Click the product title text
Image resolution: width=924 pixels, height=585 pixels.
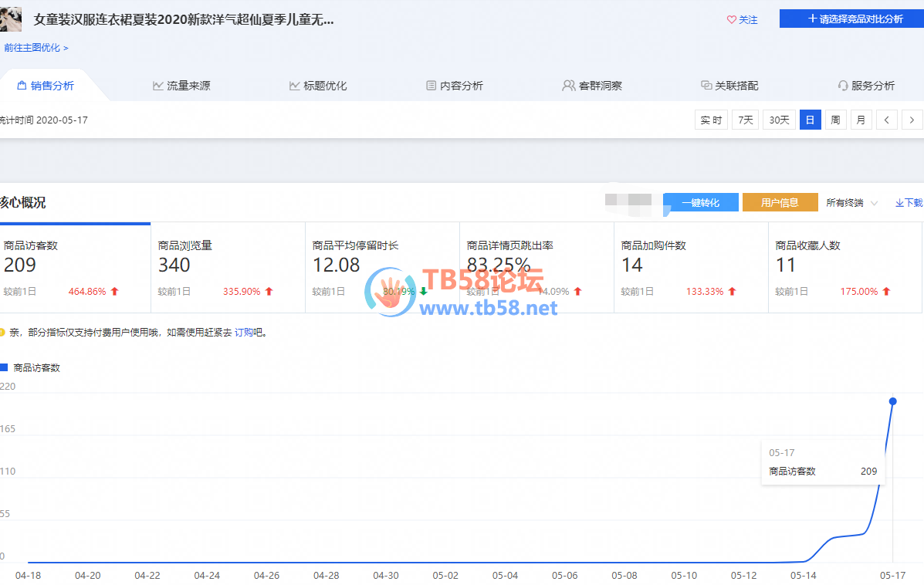(184, 19)
